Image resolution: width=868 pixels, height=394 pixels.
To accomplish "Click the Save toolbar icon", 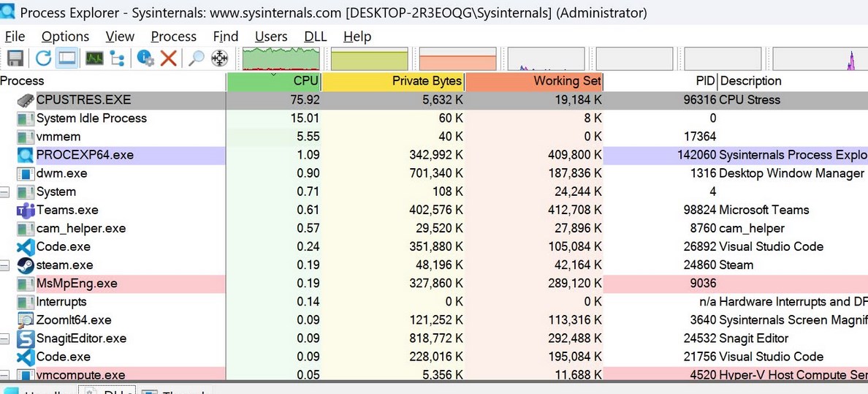I will pyautogui.click(x=15, y=58).
